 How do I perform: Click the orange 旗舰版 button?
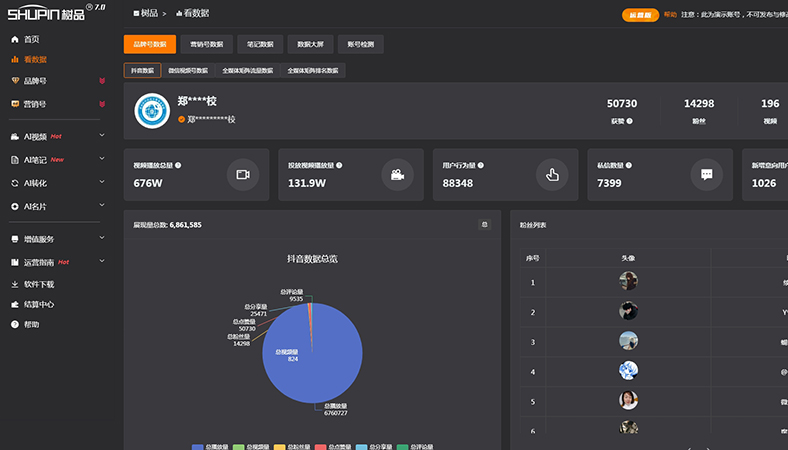640,15
